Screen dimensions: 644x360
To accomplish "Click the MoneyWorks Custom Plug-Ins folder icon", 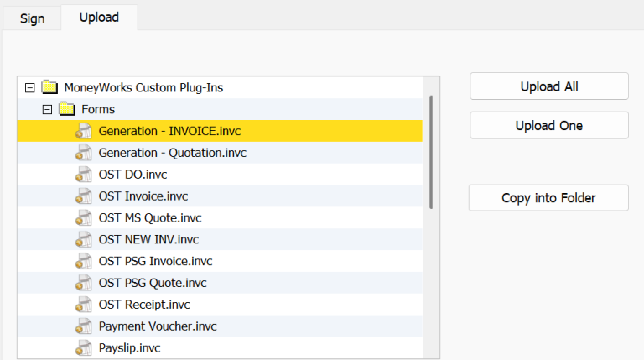I will 49,87.
